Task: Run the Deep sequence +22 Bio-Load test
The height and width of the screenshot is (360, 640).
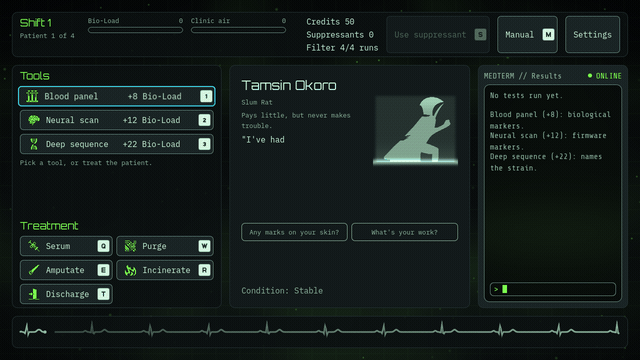Action: click(x=117, y=144)
